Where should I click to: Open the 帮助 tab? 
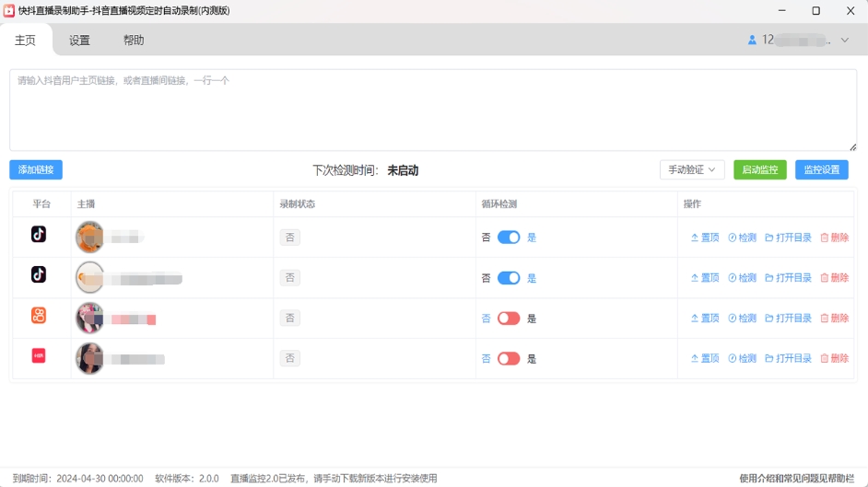(134, 40)
